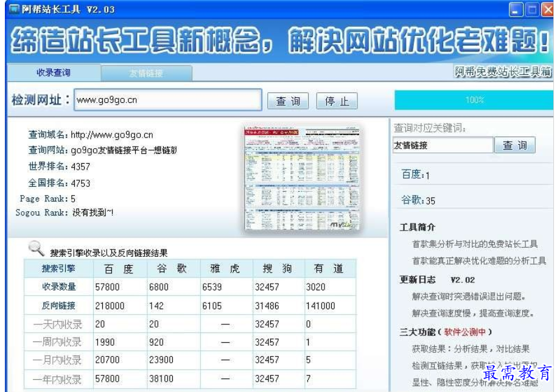
Task: Switch to the 收录查询 tab
Action: click(54, 72)
